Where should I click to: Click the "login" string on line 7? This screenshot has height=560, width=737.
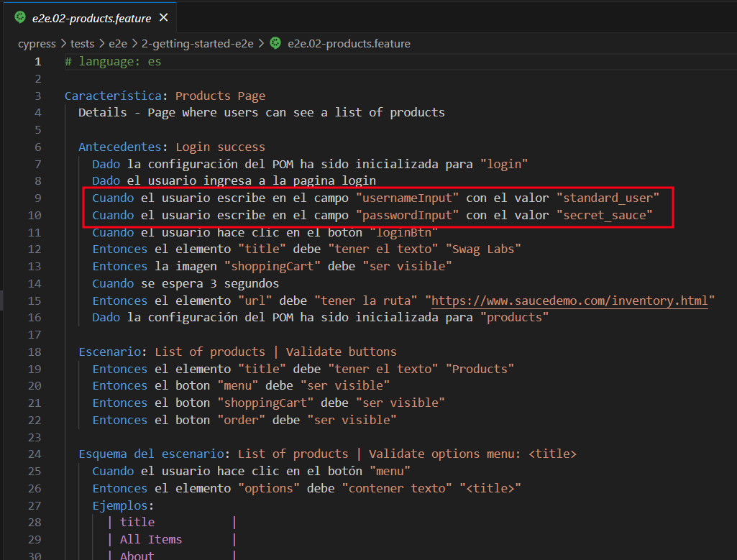click(504, 164)
